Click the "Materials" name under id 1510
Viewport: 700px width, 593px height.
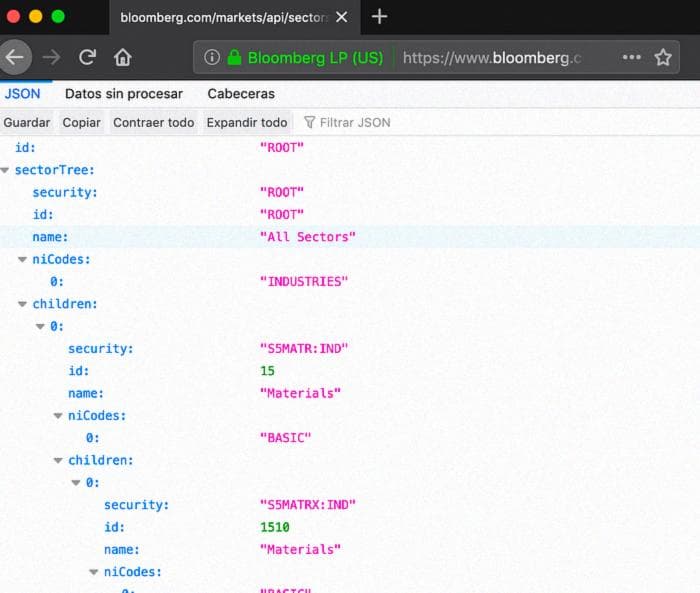click(300, 549)
